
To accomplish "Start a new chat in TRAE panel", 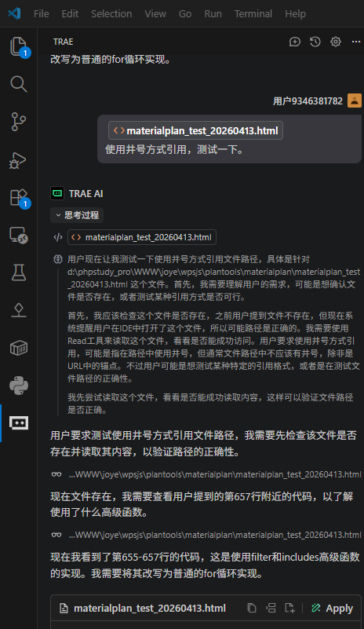I will pos(295,42).
